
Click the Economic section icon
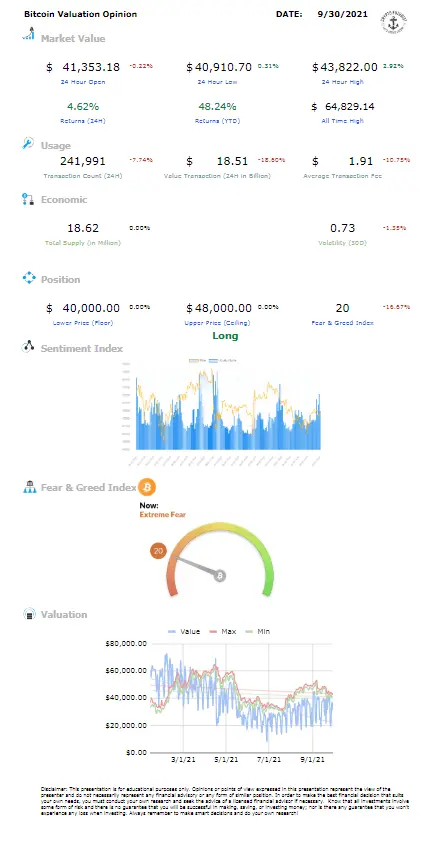[x=28, y=199]
